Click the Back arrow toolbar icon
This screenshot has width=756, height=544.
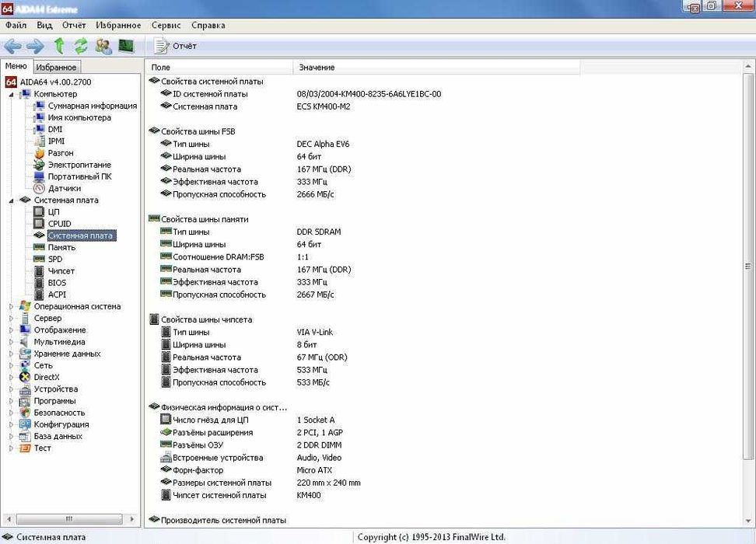[x=12, y=47]
